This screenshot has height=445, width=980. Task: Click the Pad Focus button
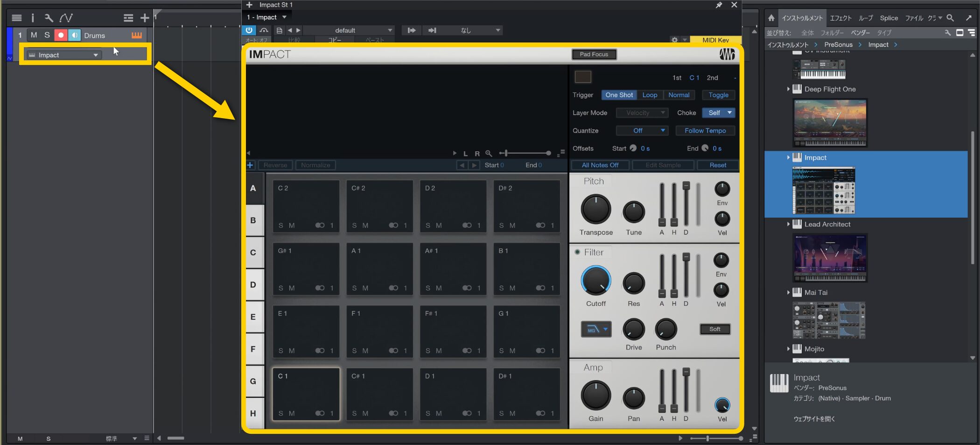tap(594, 54)
